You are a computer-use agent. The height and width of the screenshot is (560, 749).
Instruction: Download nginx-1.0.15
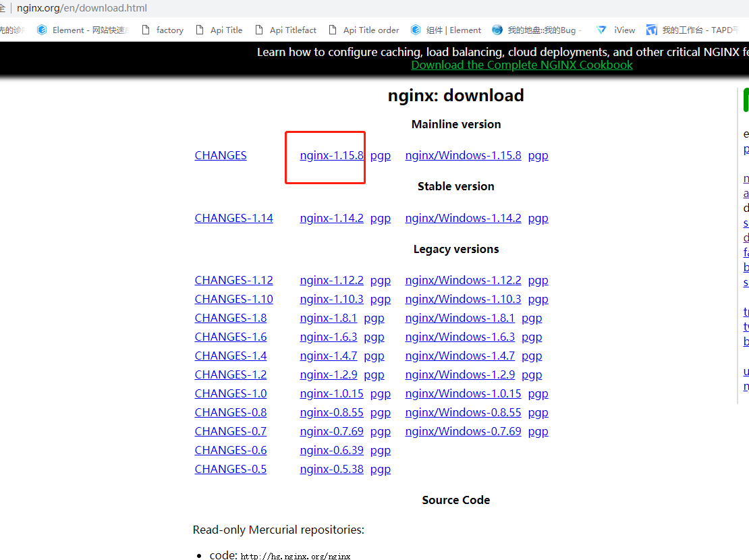tap(331, 393)
